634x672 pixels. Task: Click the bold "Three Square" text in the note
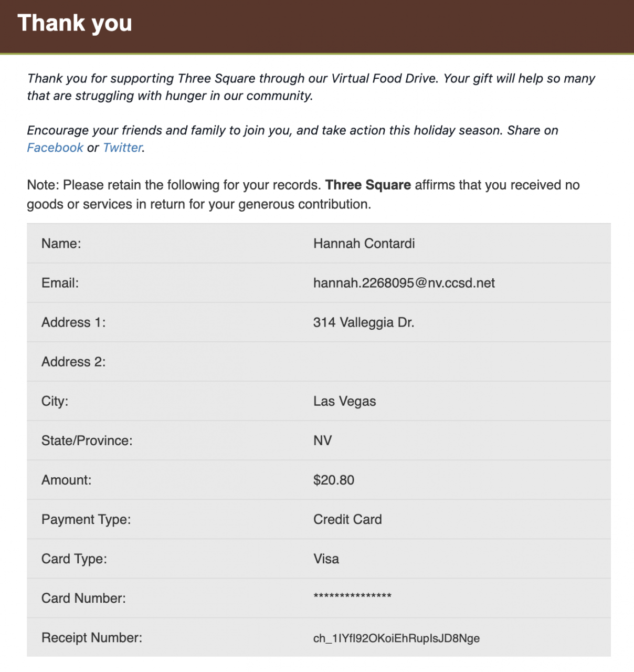(x=368, y=185)
